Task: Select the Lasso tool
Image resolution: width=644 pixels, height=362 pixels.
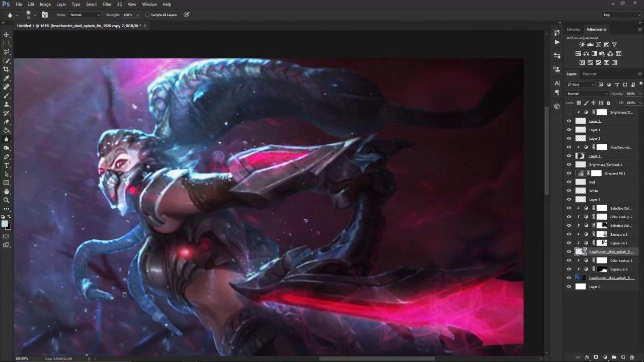Action: (7, 52)
